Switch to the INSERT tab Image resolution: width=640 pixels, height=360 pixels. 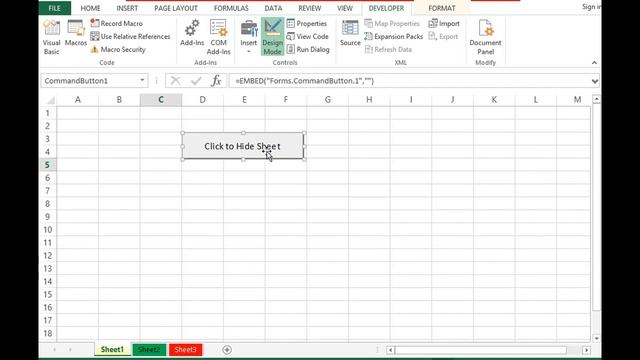point(127,8)
